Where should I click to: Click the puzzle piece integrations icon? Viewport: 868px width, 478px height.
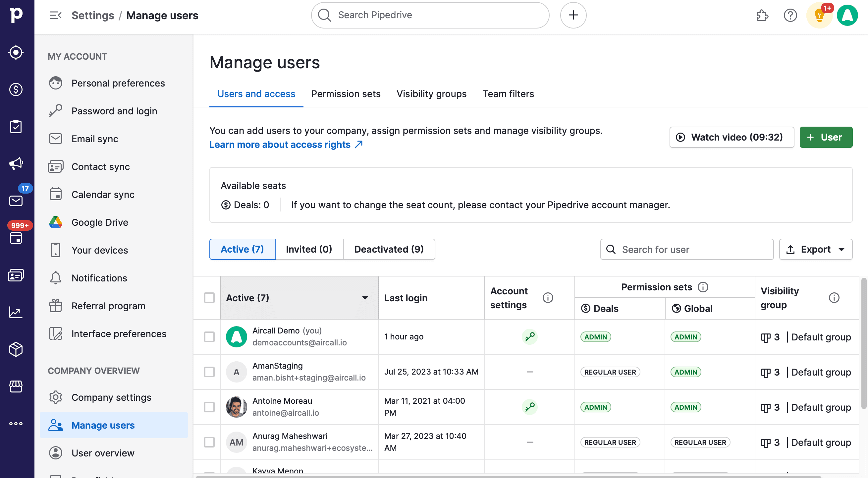click(763, 15)
